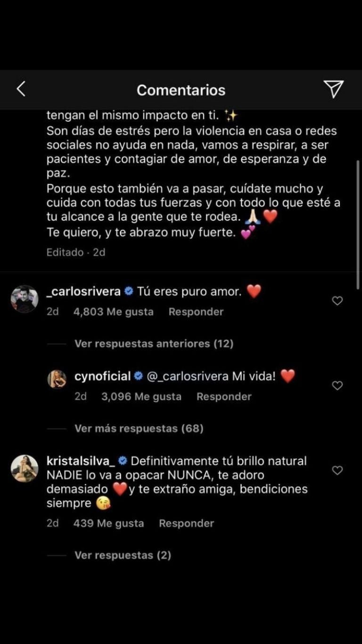Viewport: 362px width, 644px height.
Task: Expand Ver respuestas anteriores (12)
Action: coord(154,344)
